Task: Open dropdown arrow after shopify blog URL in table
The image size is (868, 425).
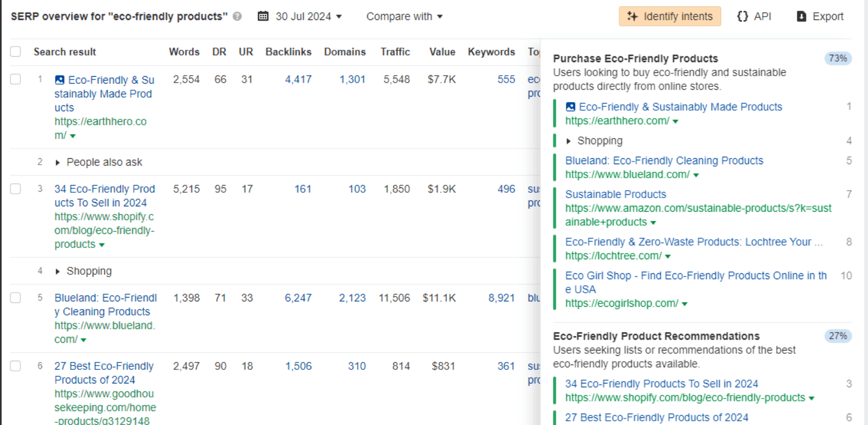Action: point(102,245)
